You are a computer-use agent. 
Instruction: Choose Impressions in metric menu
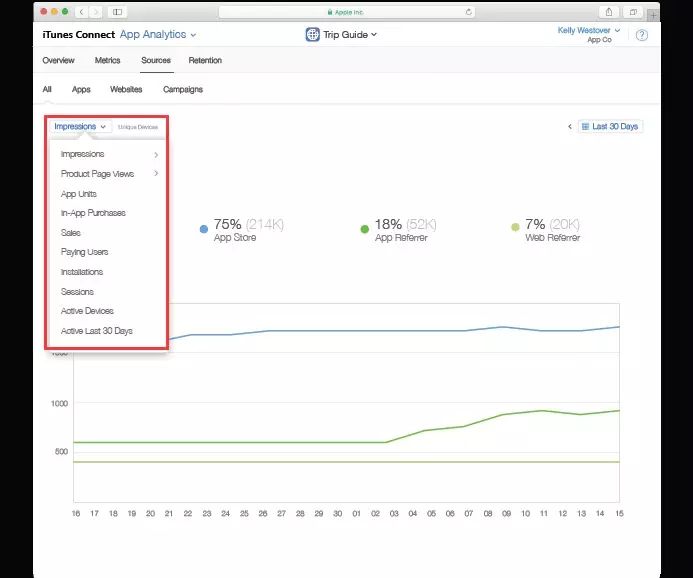coord(83,154)
